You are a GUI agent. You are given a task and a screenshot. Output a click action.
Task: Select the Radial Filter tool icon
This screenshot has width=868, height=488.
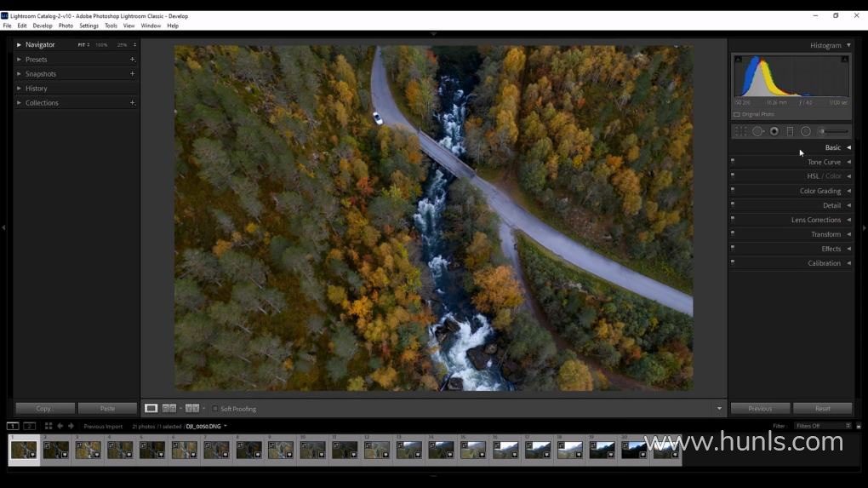point(806,131)
